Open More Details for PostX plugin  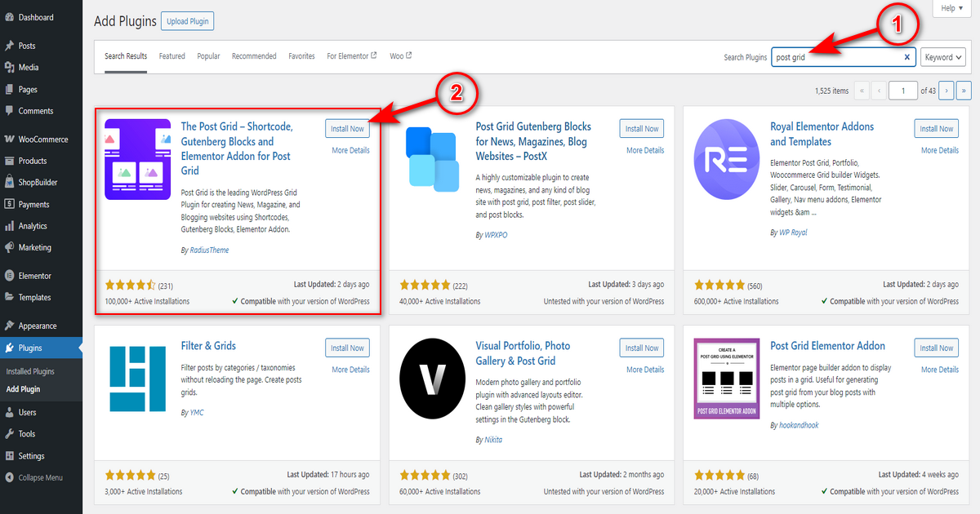(645, 150)
